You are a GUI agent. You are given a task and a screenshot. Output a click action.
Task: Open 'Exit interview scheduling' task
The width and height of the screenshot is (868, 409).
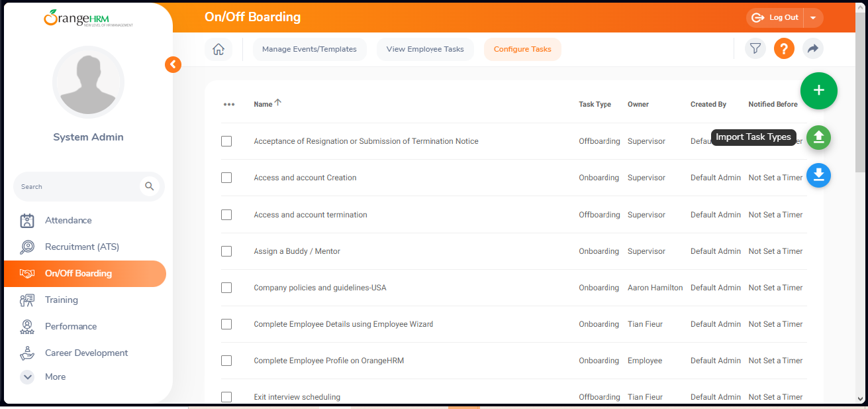click(x=297, y=397)
